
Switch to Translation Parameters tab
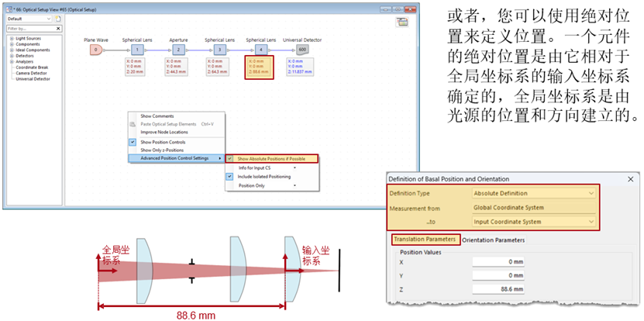tap(425, 240)
